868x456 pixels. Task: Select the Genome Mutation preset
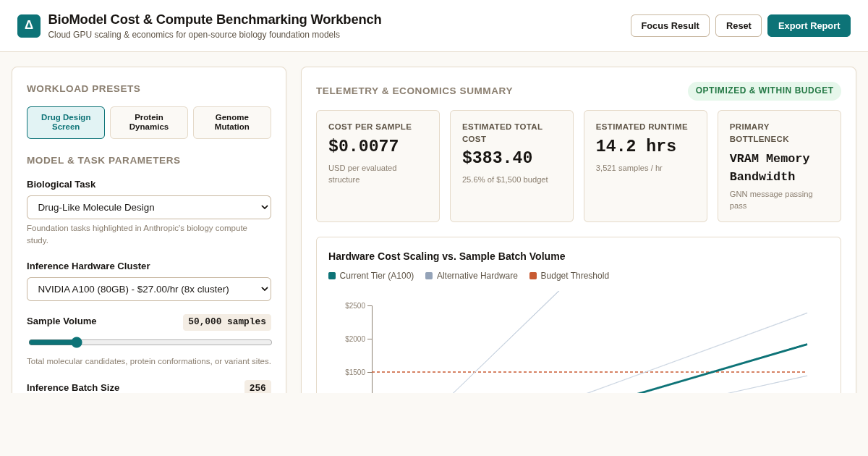[x=232, y=122]
